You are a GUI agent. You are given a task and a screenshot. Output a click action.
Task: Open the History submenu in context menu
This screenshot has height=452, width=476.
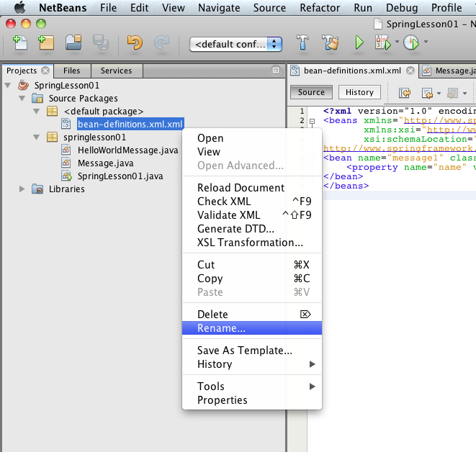point(252,364)
